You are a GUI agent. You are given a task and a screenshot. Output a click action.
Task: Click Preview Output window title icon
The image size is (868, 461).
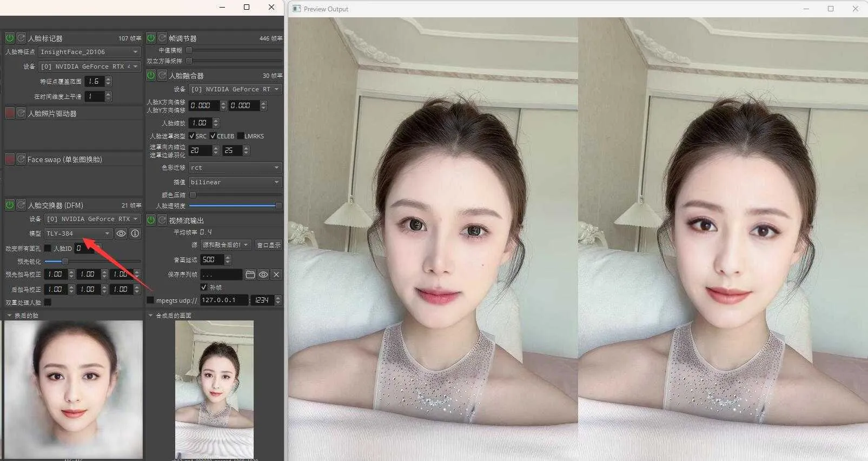tap(296, 9)
